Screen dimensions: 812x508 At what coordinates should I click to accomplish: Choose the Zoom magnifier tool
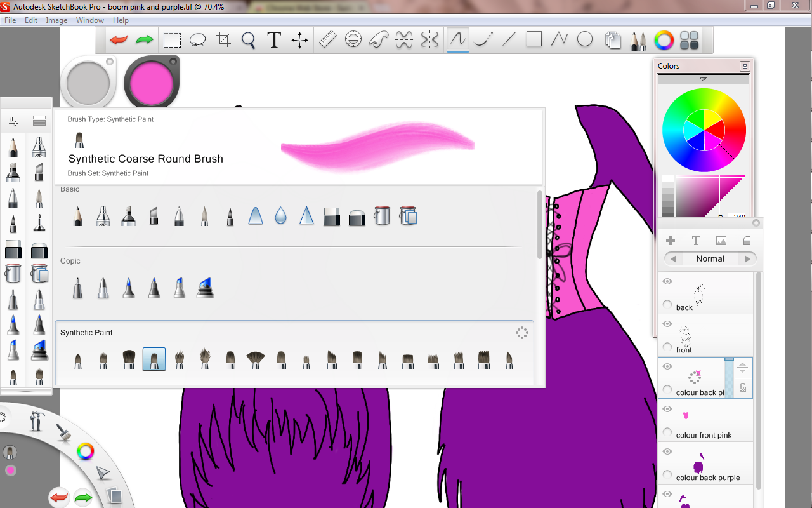pos(249,41)
